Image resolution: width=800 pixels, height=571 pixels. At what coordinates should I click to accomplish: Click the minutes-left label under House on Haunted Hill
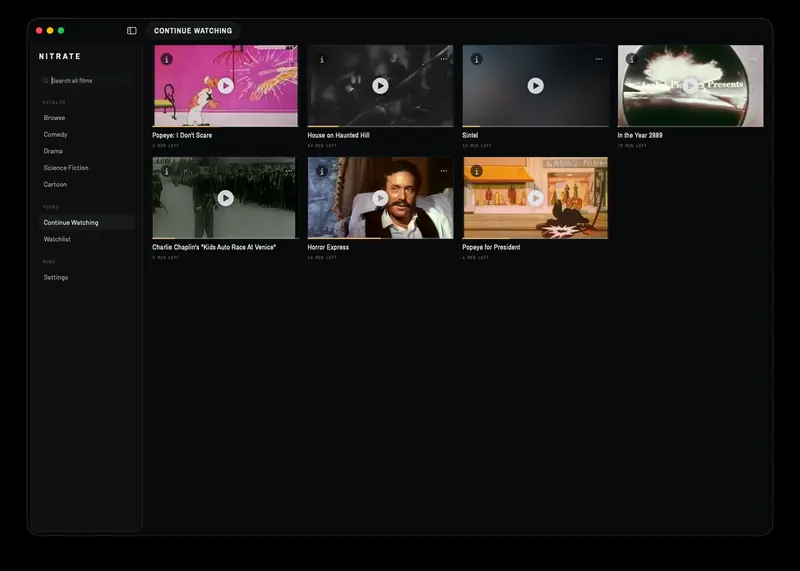[322, 146]
